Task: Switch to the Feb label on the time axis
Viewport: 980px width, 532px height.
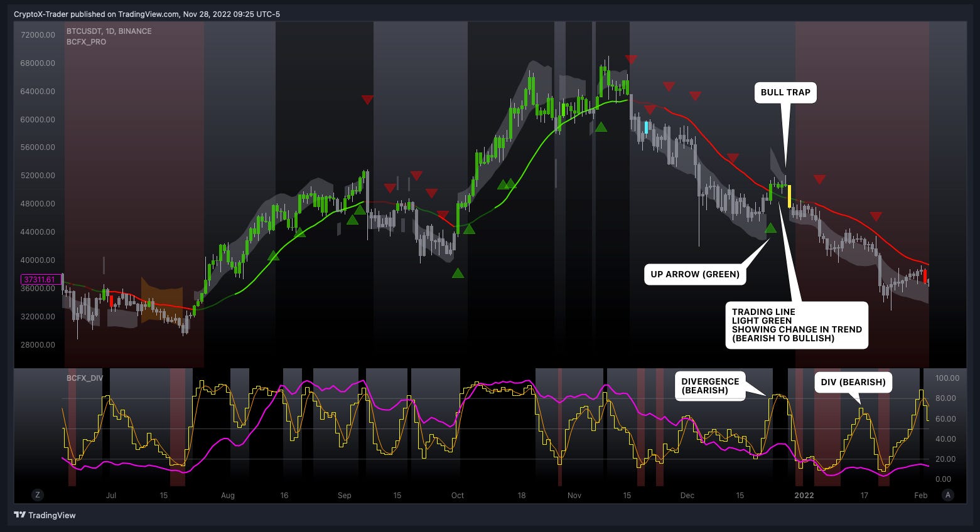Action: [x=920, y=495]
